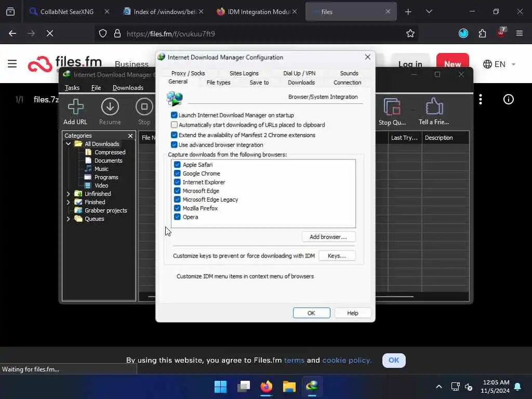The width and height of the screenshot is (532, 399).
Task: Uncheck Microsoft Edge browser checkbox
Action: tap(177, 191)
